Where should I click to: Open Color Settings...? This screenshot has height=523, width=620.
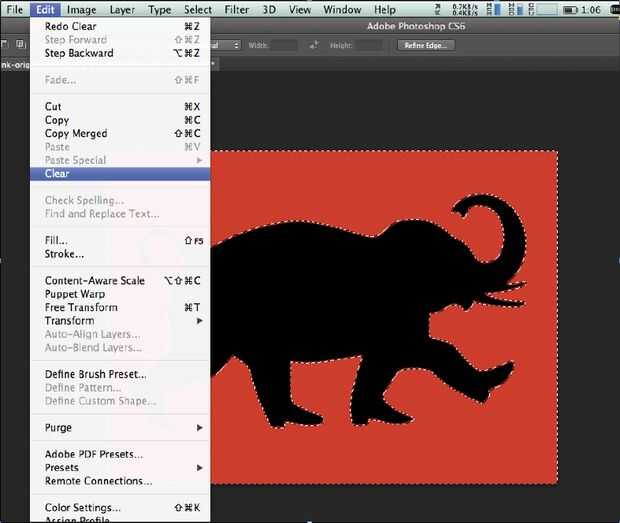(120, 508)
